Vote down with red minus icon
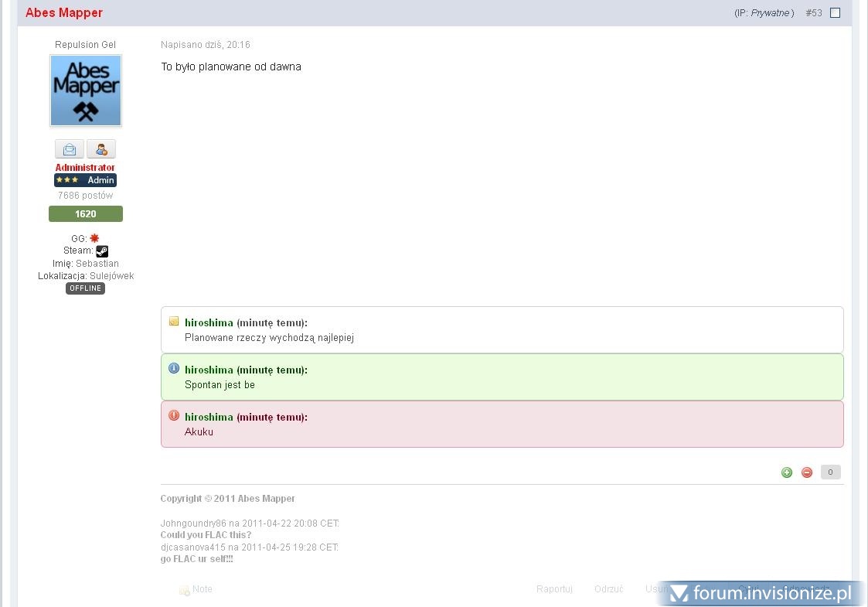Viewport: 868px width, 607px height. (807, 472)
